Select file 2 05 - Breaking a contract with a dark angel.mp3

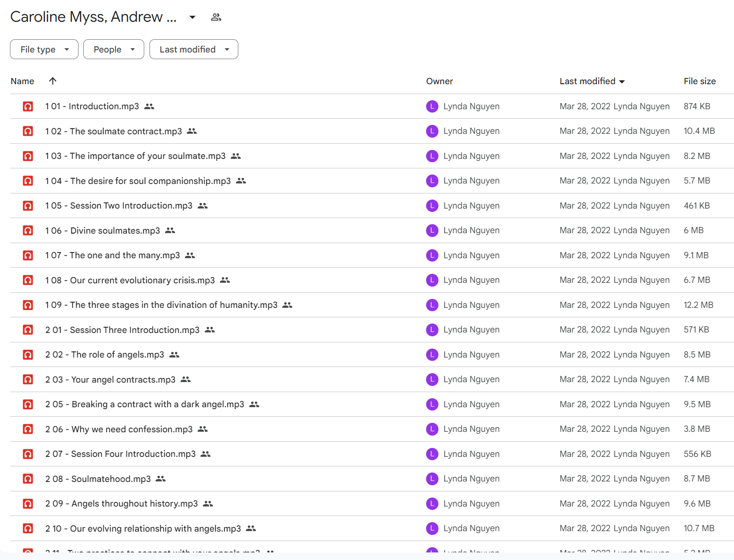coord(145,404)
